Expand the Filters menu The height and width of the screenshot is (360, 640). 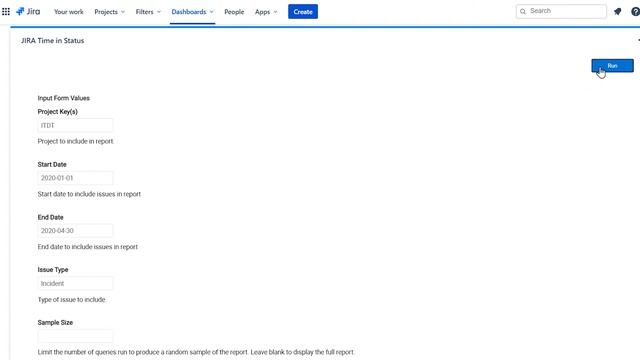pos(148,12)
